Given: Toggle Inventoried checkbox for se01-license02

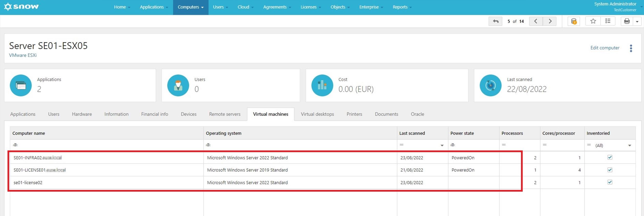Looking at the screenshot, I should (x=610, y=182).
